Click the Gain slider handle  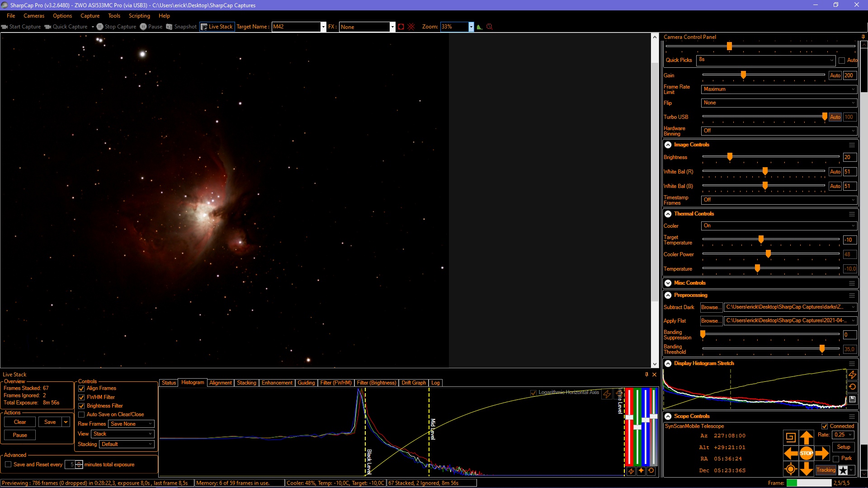[743, 75]
